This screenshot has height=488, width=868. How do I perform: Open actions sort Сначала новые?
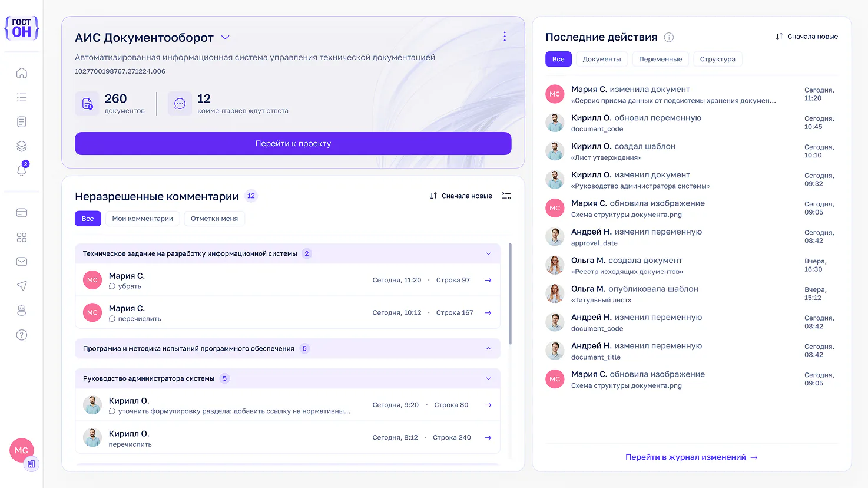[807, 37]
